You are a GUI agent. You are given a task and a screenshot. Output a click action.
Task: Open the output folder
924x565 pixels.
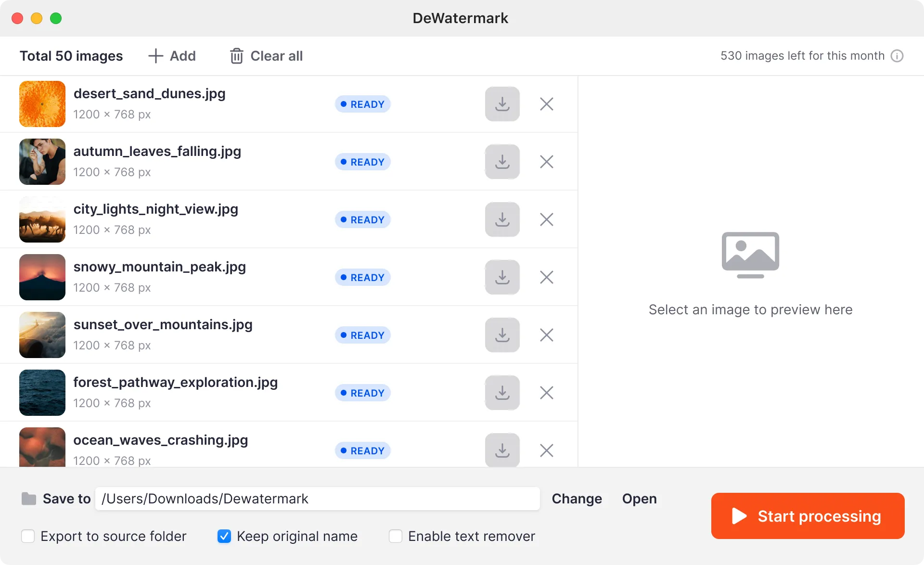(x=639, y=499)
